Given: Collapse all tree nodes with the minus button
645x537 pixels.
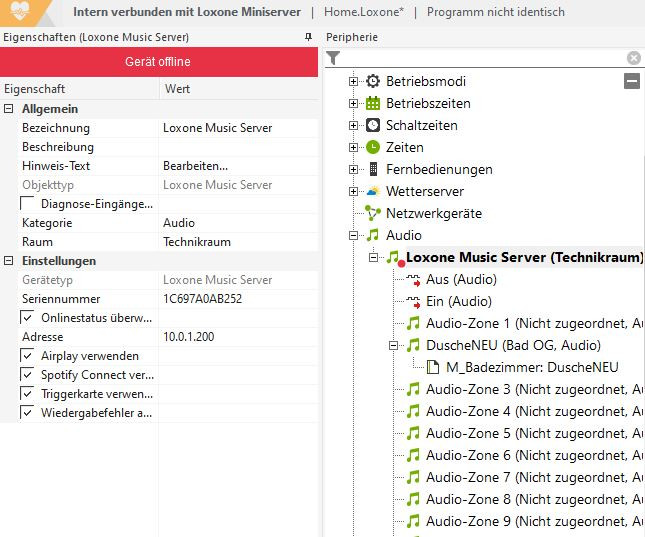Looking at the screenshot, I should [x=632, y=81].
